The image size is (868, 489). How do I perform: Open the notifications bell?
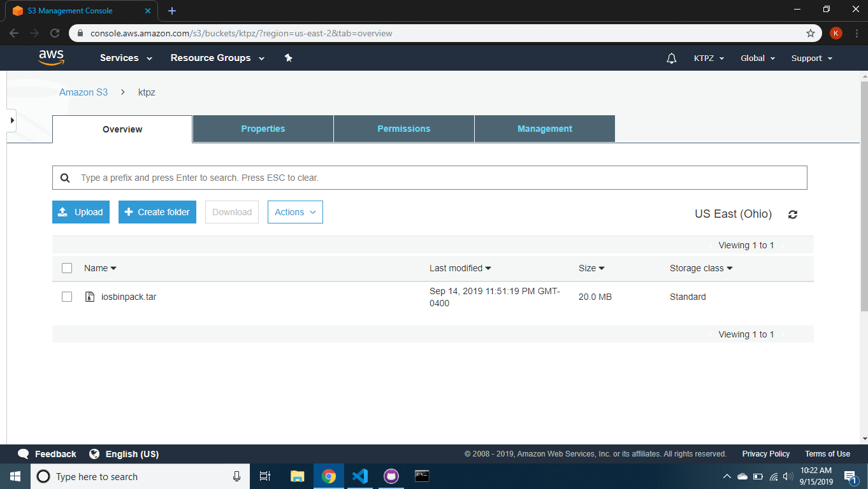coord(671,58)
